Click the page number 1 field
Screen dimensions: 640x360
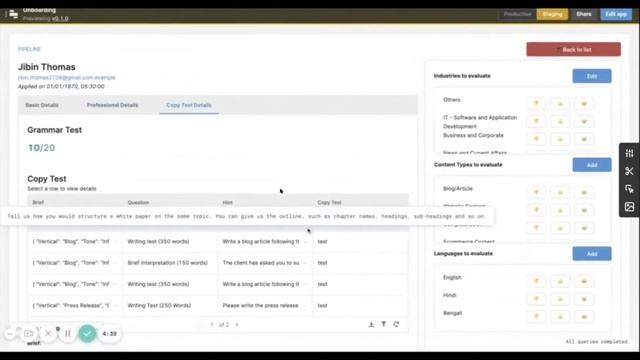212,324
